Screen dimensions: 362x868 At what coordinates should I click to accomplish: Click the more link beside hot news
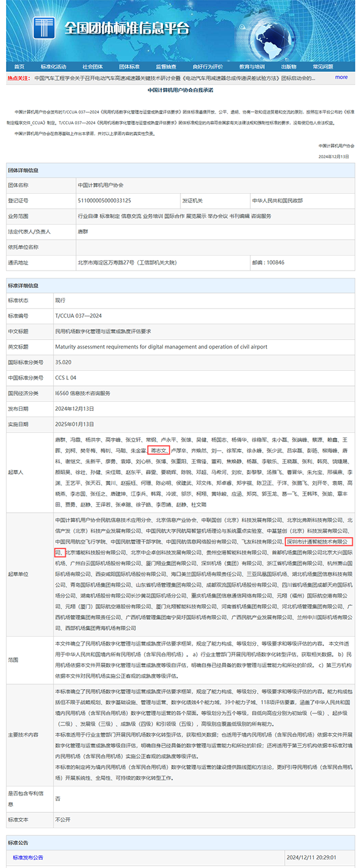[x=341, y=77]
